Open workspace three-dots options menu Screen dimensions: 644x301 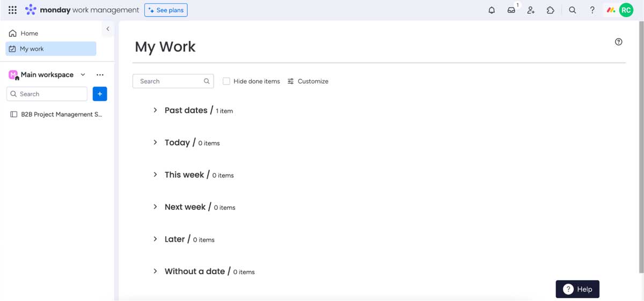100,75
